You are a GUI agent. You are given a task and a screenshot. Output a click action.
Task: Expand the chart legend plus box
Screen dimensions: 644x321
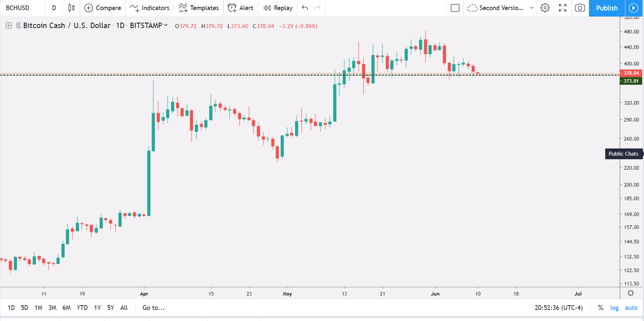[9, 26]
